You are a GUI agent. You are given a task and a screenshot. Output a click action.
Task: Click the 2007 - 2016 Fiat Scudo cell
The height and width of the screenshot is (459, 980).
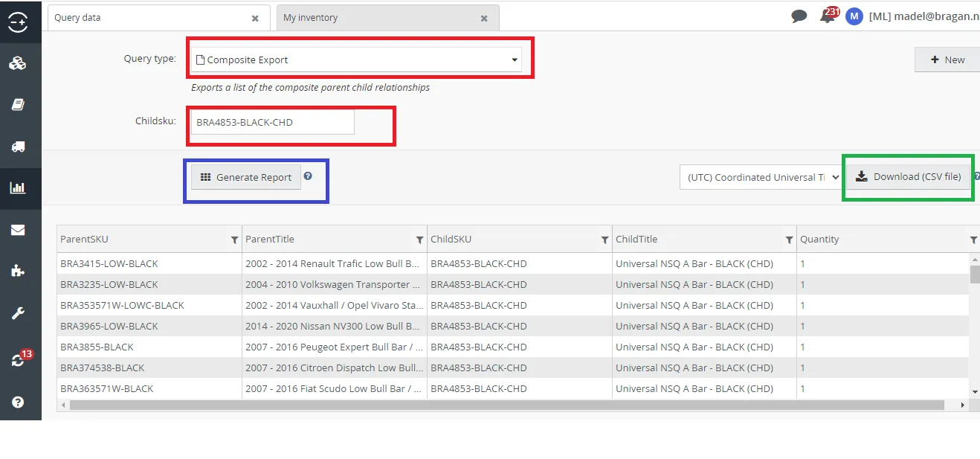(335, 388)
